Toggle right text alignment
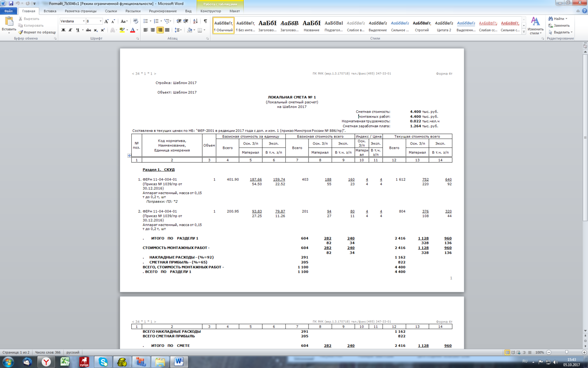Viewport: 588px width, 368px height. [x=160, y=30]
